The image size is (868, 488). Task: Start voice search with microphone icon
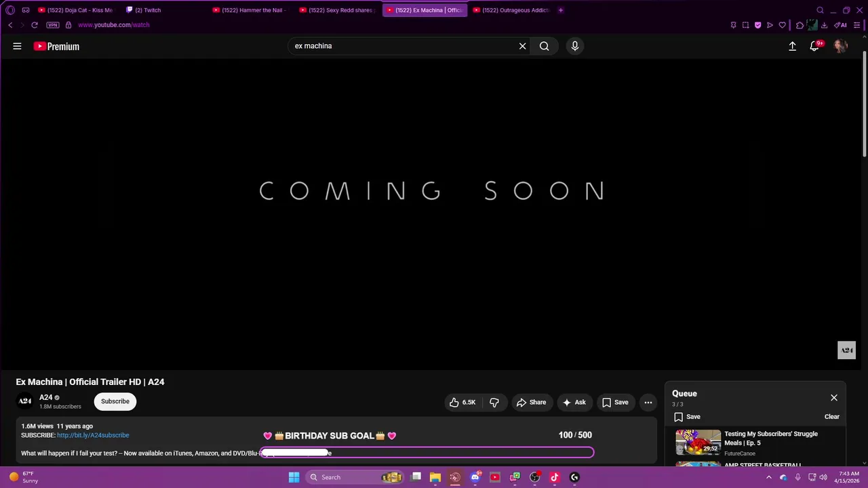point(574,46)
